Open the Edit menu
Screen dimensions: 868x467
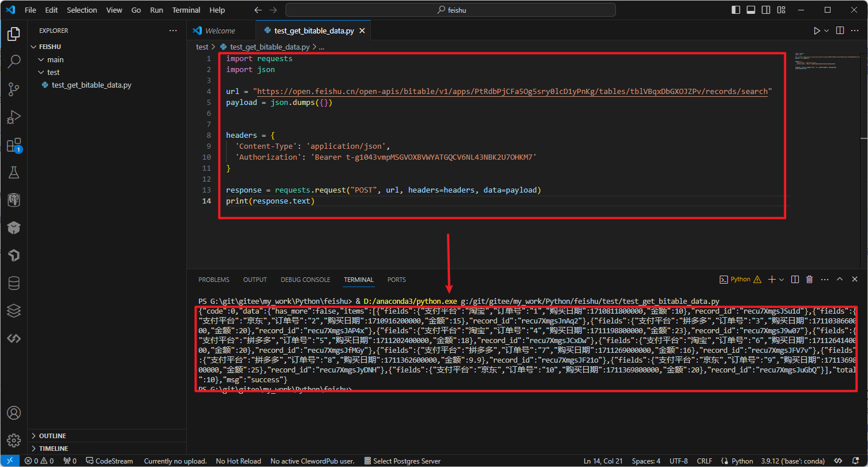[x=51, y=10]
